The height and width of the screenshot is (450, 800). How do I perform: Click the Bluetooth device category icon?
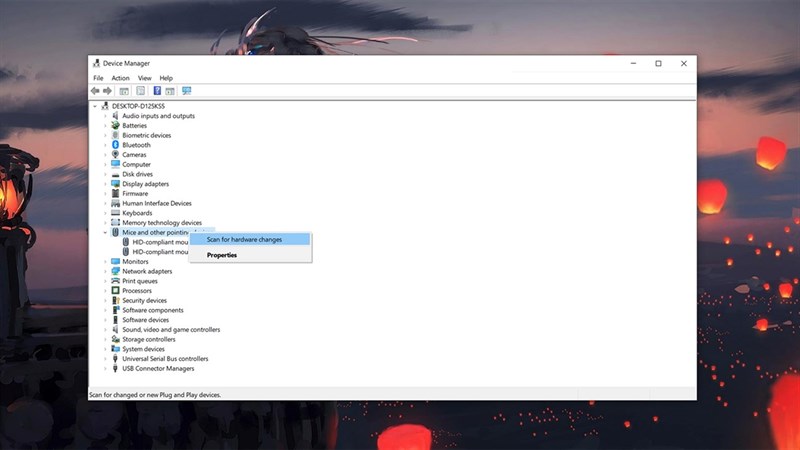click(x=115, y=145)
